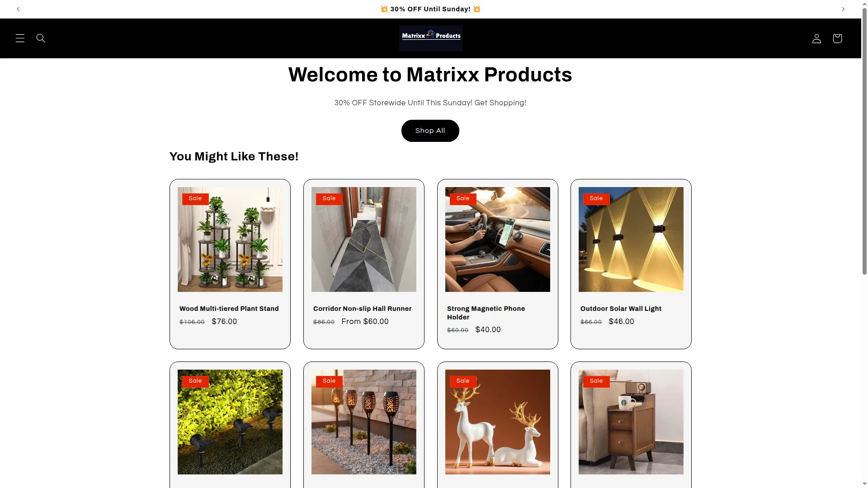Click the 30% OFF Storewide subtitle text

[x=430, y=103]
